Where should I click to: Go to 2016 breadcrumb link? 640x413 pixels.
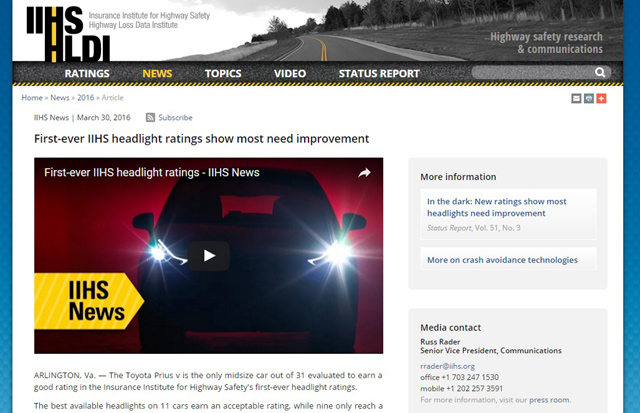click(86, 98)
